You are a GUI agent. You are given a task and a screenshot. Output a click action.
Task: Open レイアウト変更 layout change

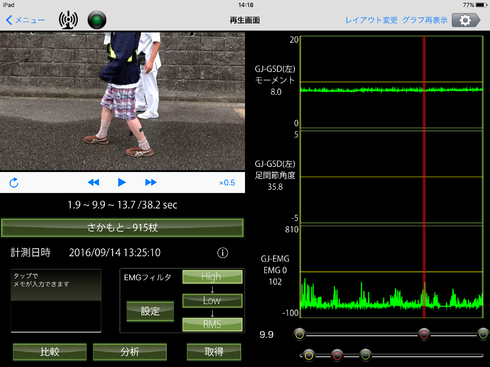[371, 20]
